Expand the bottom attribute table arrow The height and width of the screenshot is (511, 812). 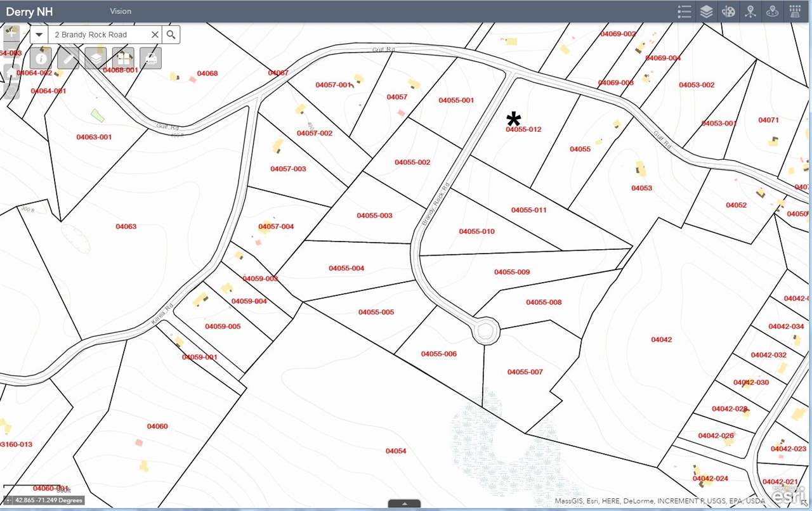pyautogui.click(x=404, y=505)
